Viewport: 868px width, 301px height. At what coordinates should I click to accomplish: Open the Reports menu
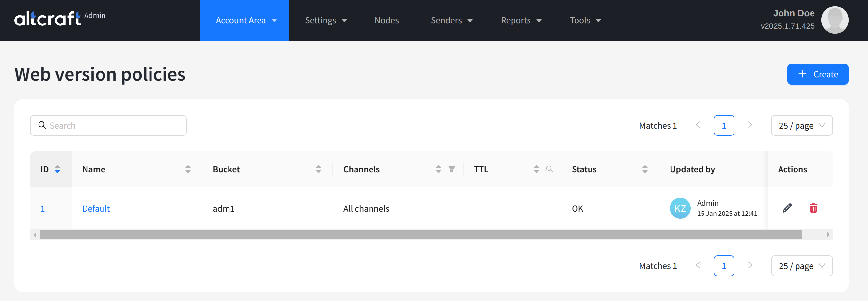(x=521, y=21)
